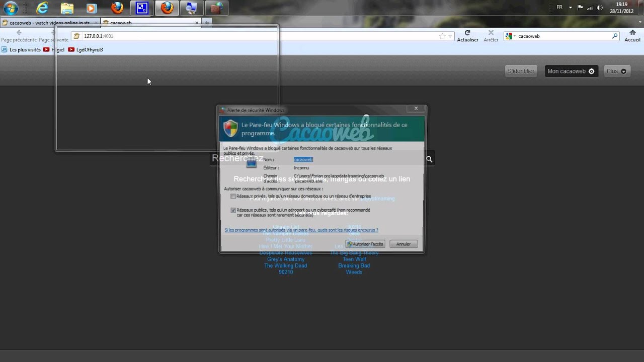The height and width of the screenshot is (362, 644).
Task: Untick the 'Réseaux publics' checkbox
Action: coord(233,210)
